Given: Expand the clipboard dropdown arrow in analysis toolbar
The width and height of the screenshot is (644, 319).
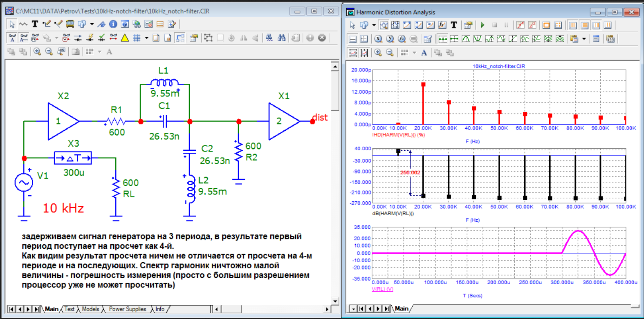Looking at the screenshot, I should coord(584,39).
